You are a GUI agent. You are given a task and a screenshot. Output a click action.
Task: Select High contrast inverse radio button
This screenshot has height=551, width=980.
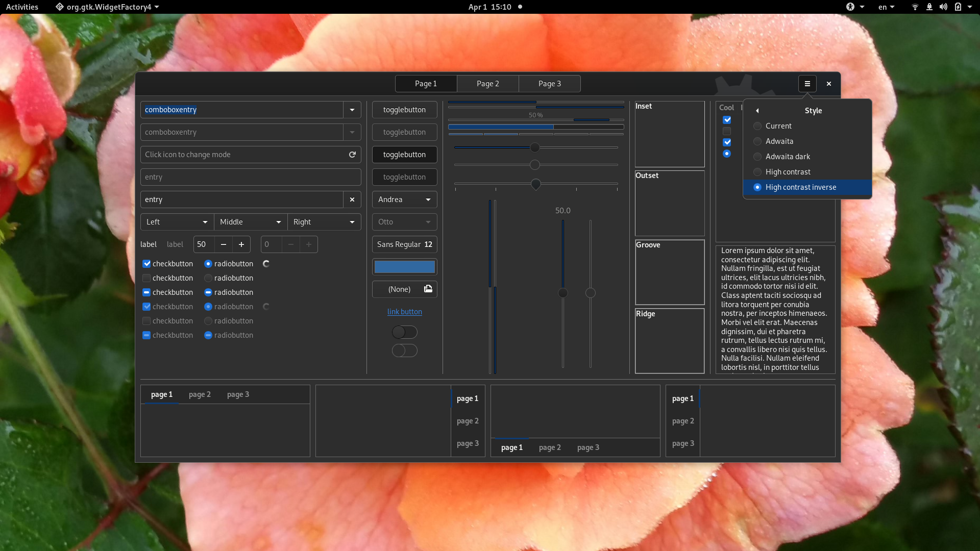click(757, 187)
